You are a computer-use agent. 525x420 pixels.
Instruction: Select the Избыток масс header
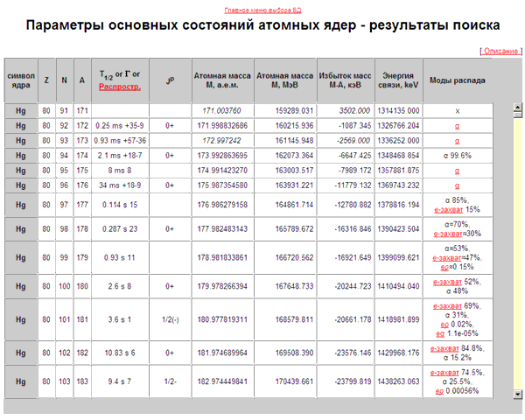click(x=346, y=80)
